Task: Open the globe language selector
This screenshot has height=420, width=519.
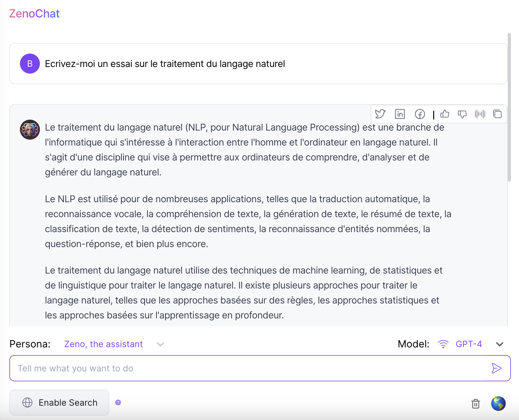Action: (498, 403)
